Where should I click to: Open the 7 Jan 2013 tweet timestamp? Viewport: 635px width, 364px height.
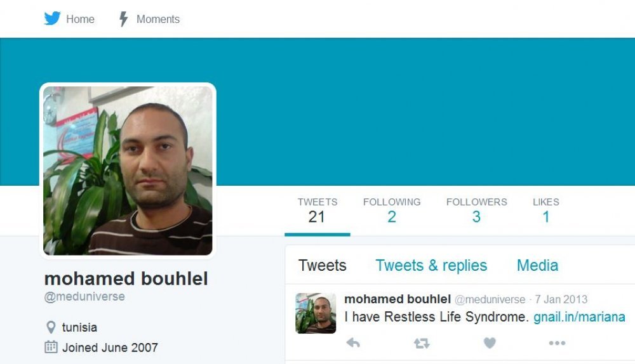click(x=561, y=299)
